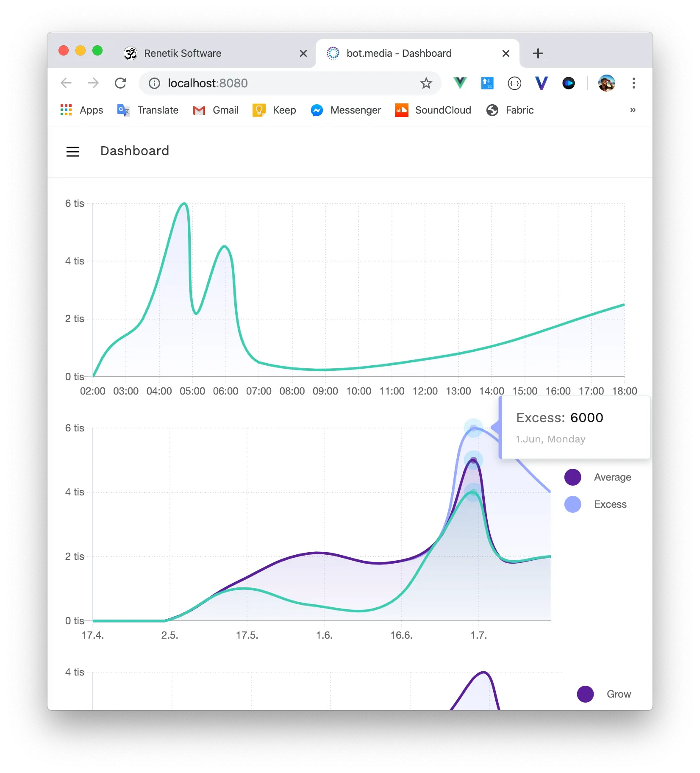This screenshot has width=700, height=773.
Task: Click the highlighted teal peak marker
Action: pyautogui.click(x=474, y=492)
